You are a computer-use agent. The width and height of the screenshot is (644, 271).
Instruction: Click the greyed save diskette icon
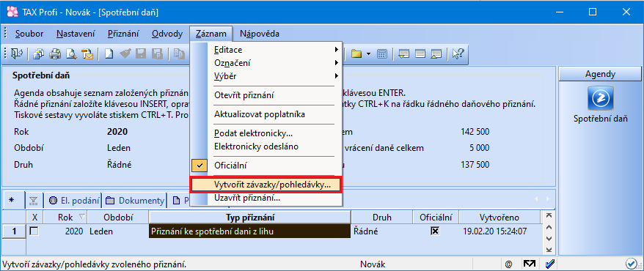[x=141, y=53]
